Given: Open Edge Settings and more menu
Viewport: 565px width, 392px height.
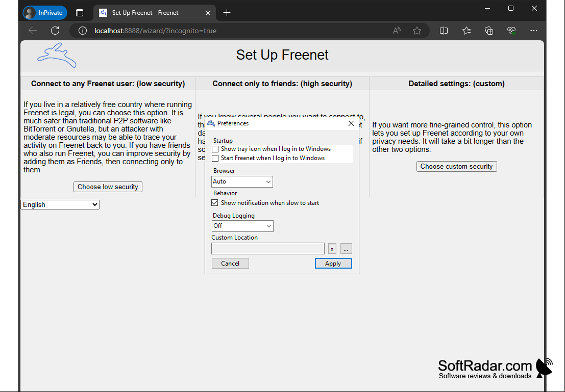Looking at the screenshot, I should tap(534, 31).
